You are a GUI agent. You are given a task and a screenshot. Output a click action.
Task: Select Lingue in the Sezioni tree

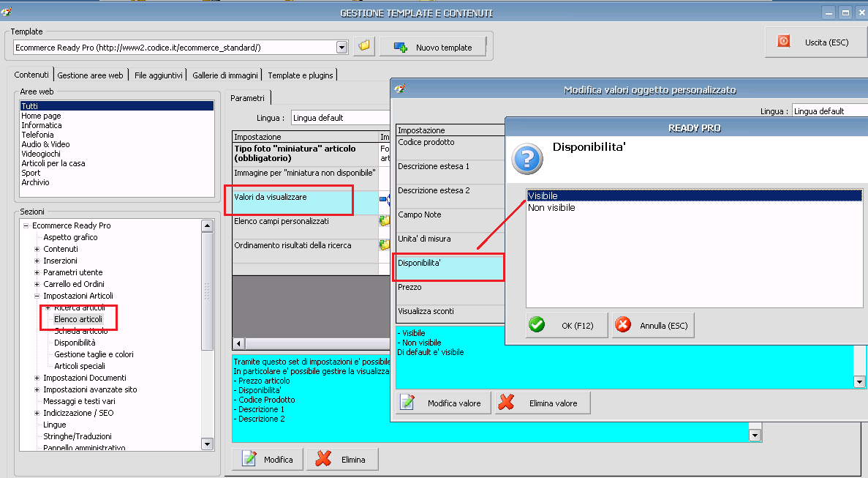54,425
